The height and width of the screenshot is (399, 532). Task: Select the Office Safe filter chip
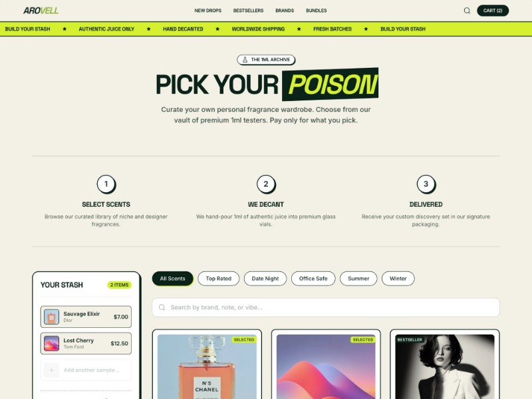point(313,279)
